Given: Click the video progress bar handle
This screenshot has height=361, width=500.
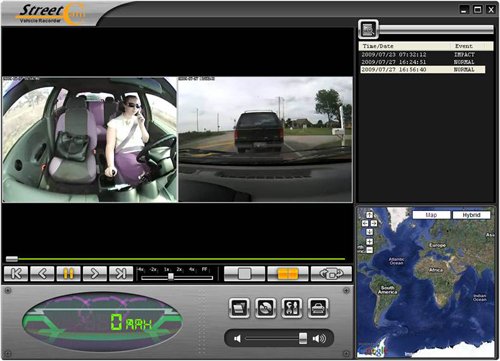Looking at the screenshot, I should (x=12, y=259).
